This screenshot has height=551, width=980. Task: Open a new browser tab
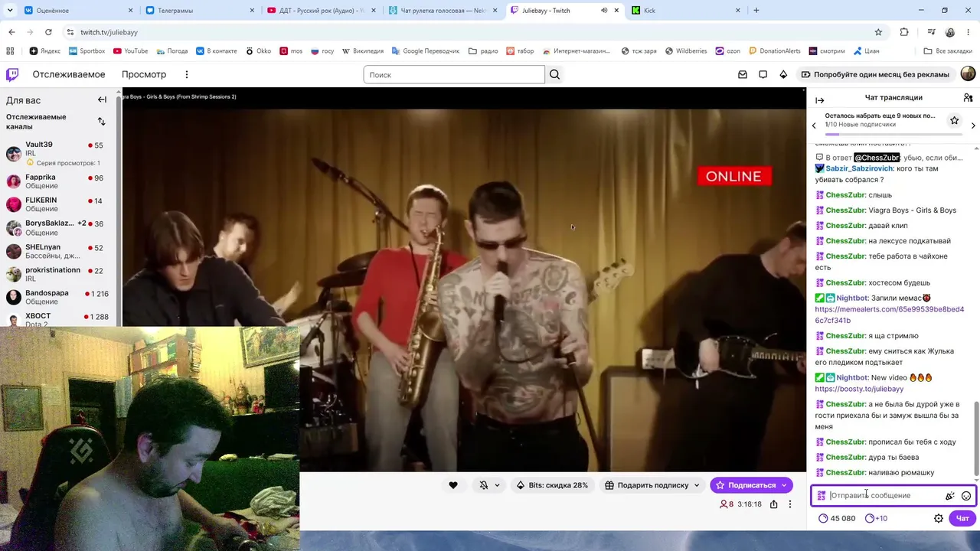coord(756,11)
